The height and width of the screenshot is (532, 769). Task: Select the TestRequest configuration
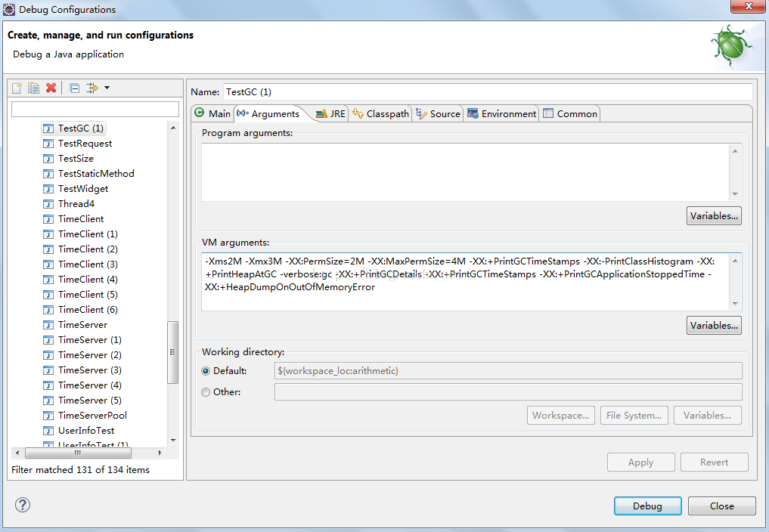[x=85, y=144]
